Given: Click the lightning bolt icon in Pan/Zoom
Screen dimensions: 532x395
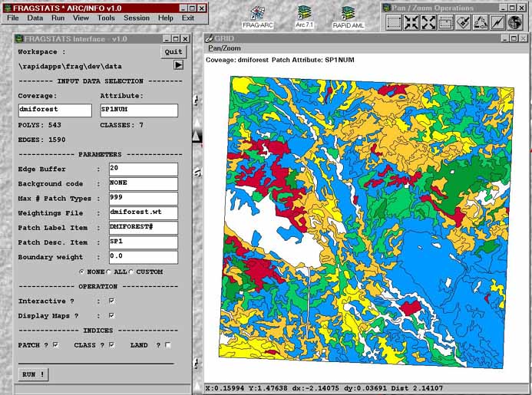Looking at the screenshot, I should coord(497,23).
